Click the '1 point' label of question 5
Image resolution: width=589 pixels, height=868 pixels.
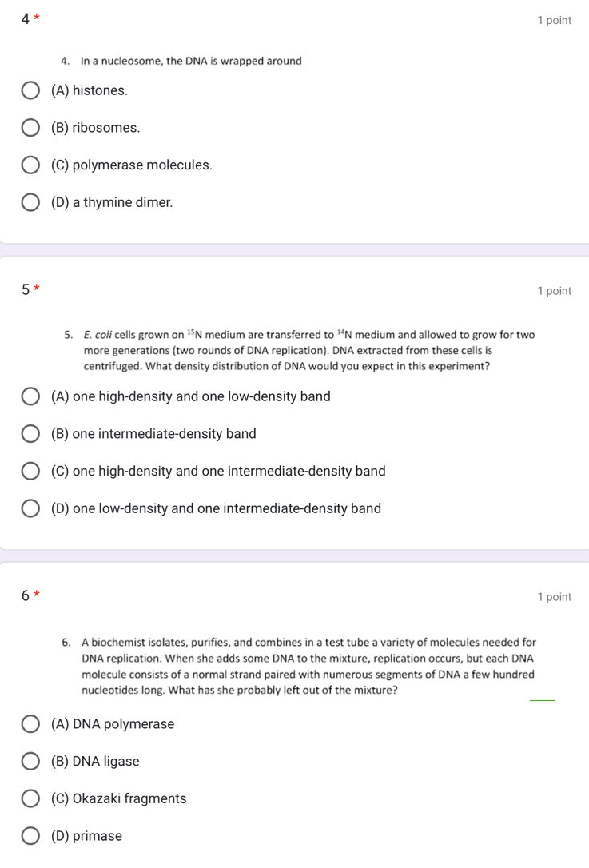(x=555, y=291)
